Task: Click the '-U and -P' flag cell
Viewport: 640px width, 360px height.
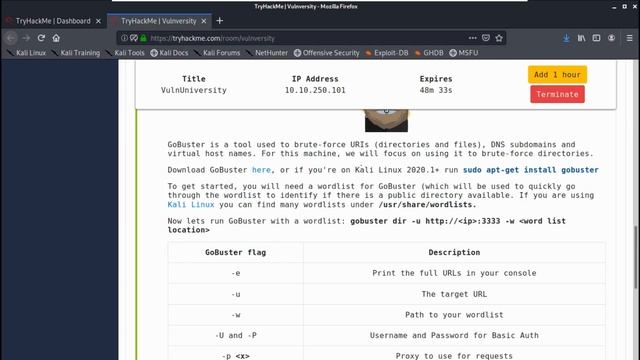Action: 236,335
